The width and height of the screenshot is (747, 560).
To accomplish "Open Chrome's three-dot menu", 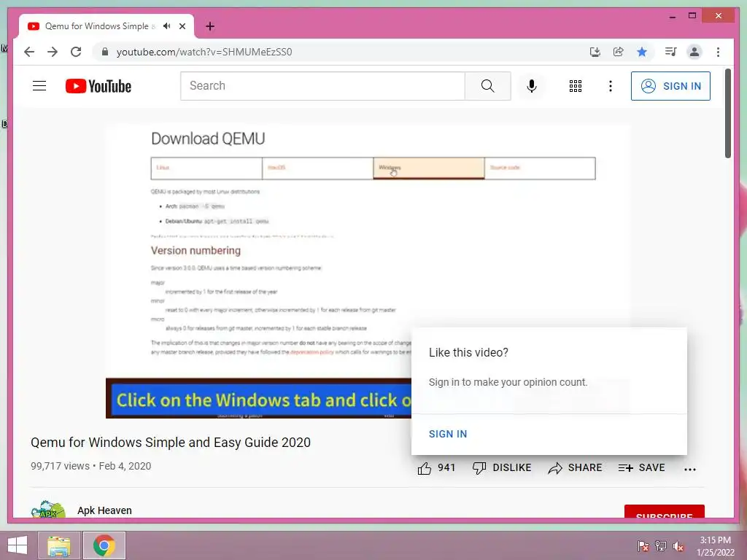I will (x=718, y=52).
